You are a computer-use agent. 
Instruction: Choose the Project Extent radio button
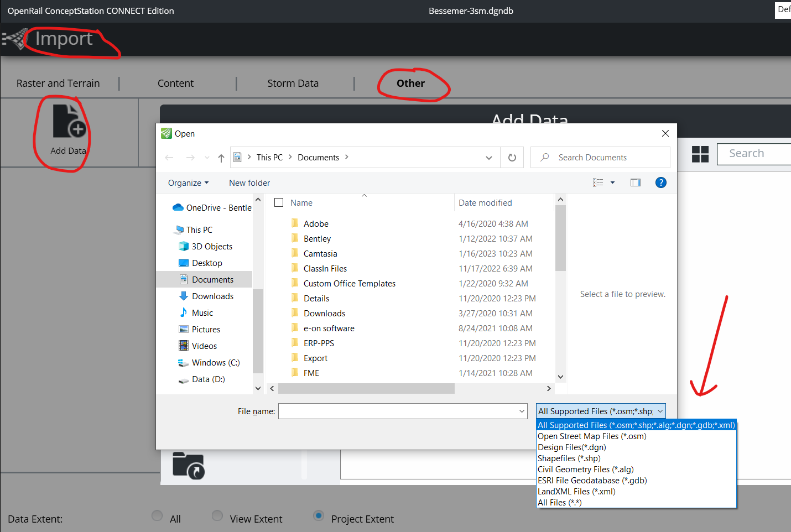319,515
